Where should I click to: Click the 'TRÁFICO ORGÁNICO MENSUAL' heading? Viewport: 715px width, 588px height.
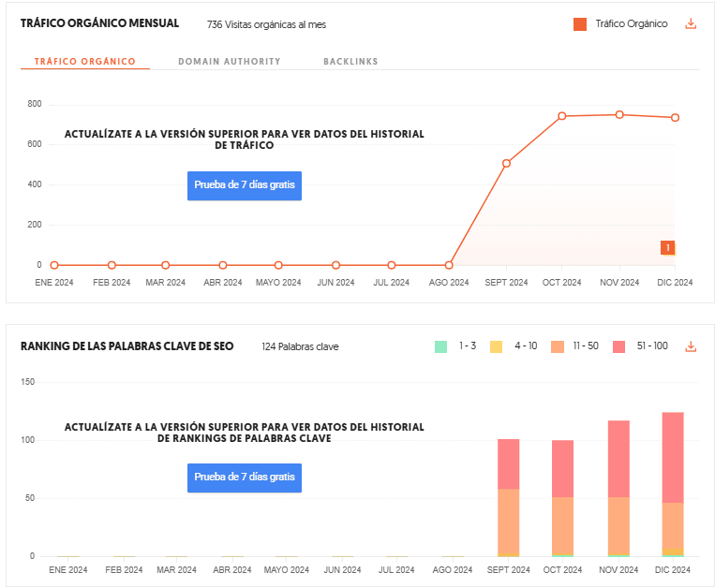[100, 23]
